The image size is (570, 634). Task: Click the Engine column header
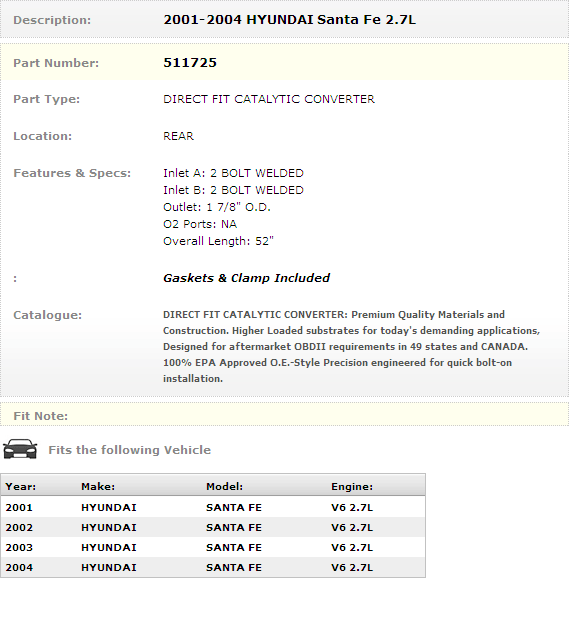click(x=352, y=486)
